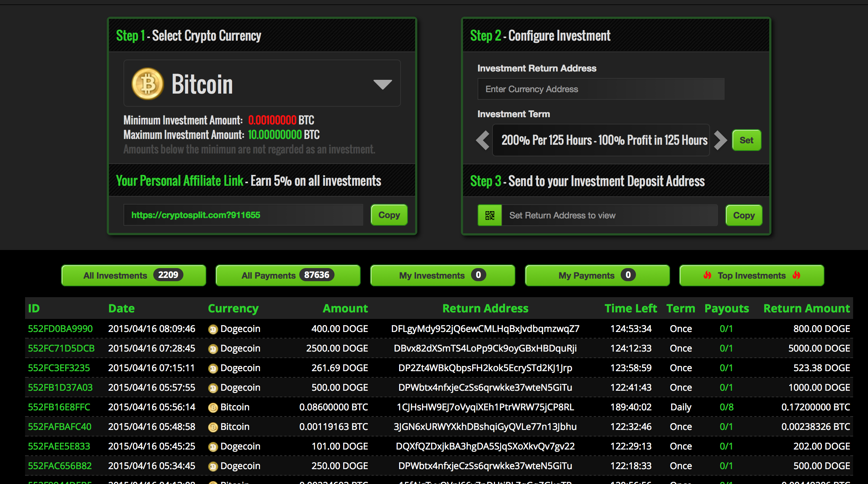Click maximum amount 10.00000000 BTC
Screen dimensions: 868x484
(284, 135)
